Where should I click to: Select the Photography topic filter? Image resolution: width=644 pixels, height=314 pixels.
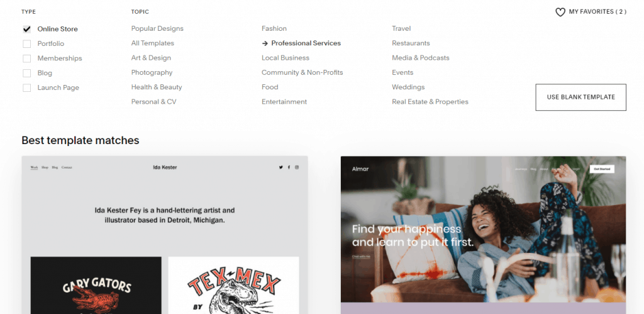coord(152,72)
